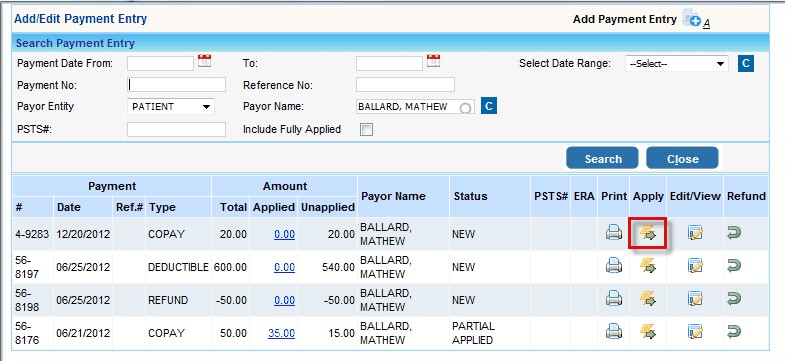The height and width of the screenshot is (361, 785).
Task: Edit/View payment 56-8176
Action: (695, 332)
